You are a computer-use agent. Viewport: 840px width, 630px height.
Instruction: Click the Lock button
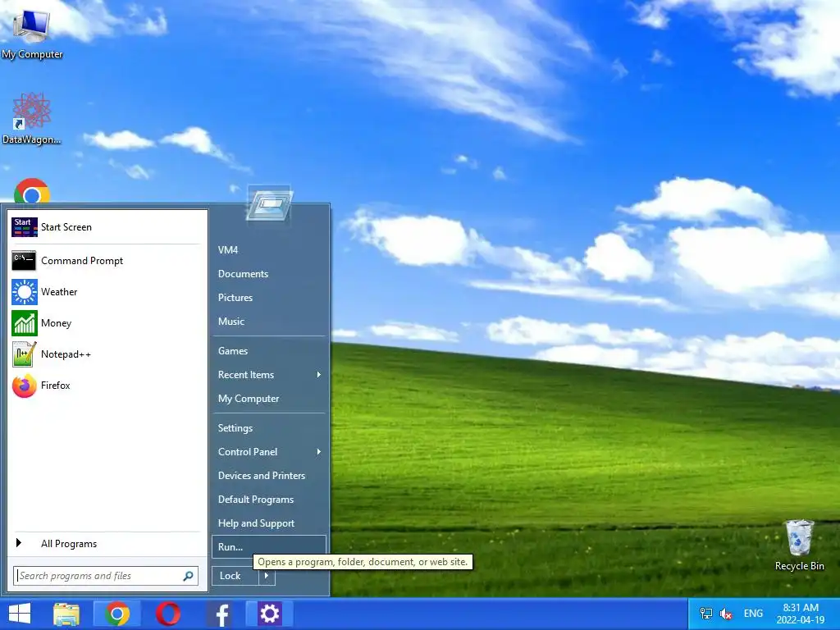coord(235,576)
